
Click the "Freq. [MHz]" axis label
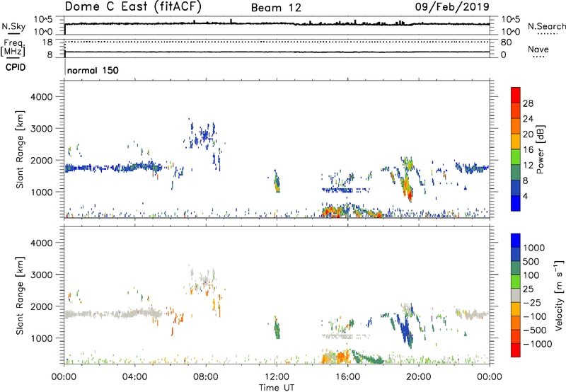(13, 48)
